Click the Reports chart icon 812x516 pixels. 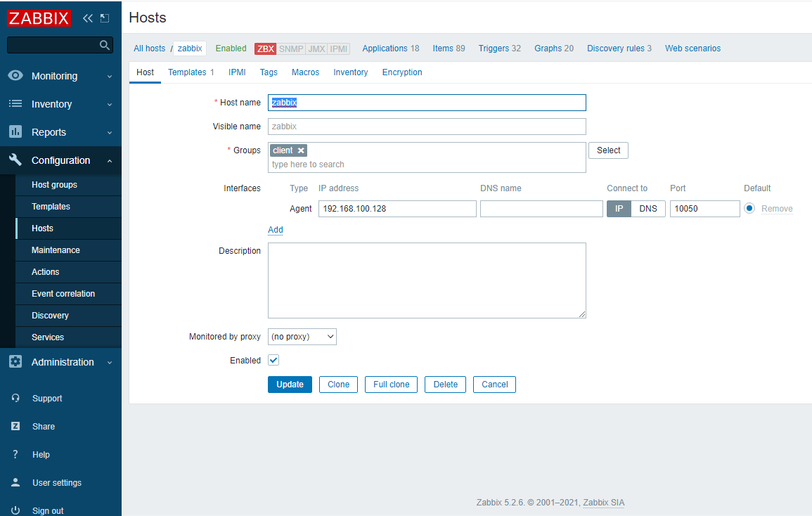point(15,131)
